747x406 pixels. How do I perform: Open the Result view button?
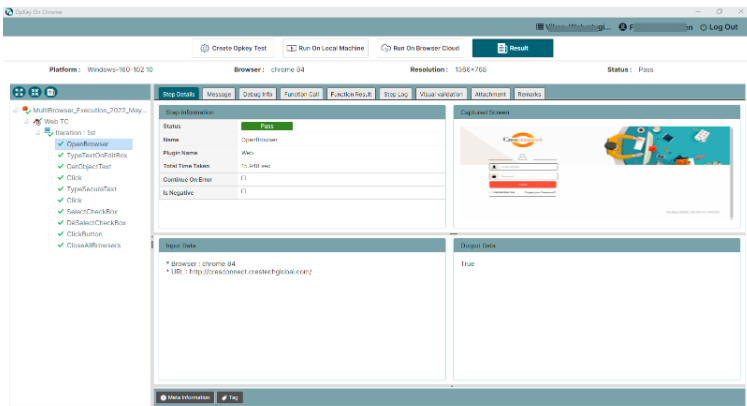click(x=513, y=48)
